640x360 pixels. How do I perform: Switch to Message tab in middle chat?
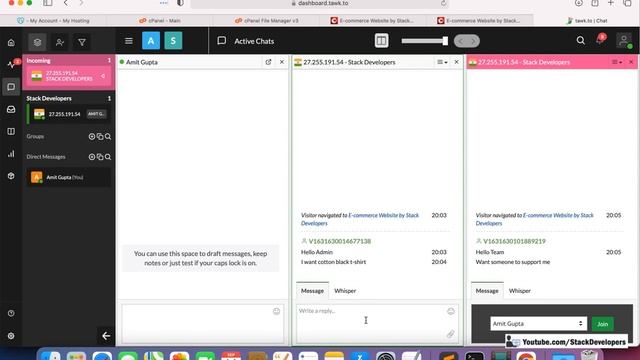pos(312,291)
